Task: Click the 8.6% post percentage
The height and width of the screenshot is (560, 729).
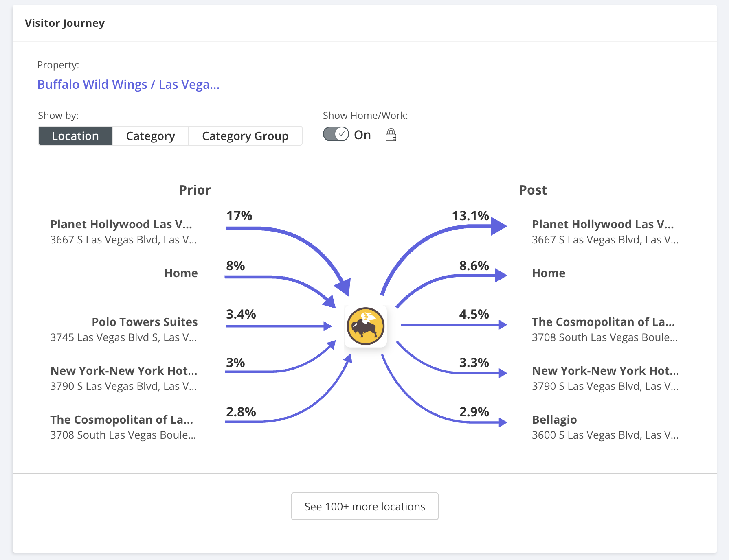Action: pyautogui.click(x=474, y=266)
